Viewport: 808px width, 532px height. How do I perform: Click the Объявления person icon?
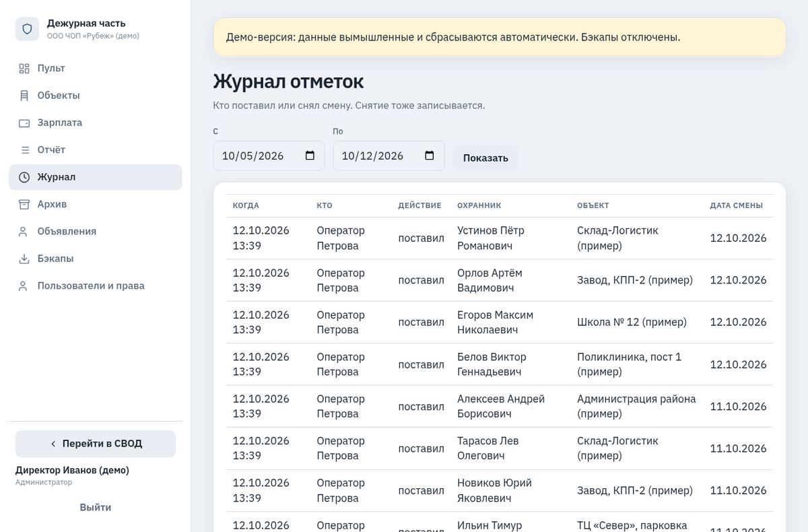click(24, 231)
